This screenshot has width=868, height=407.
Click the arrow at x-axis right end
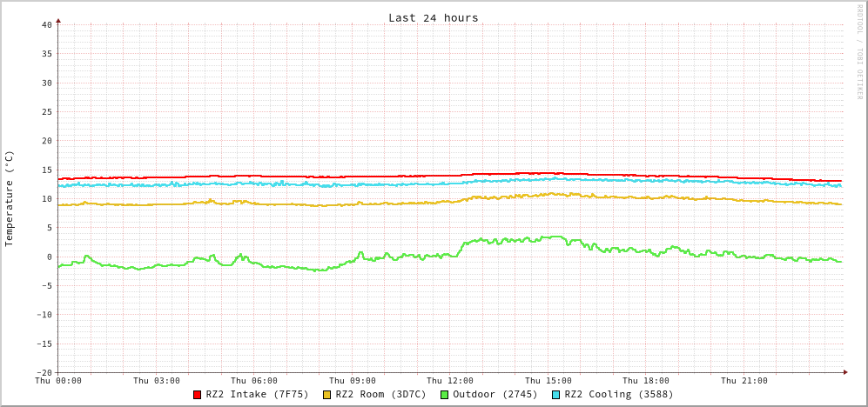pos(844,372)
